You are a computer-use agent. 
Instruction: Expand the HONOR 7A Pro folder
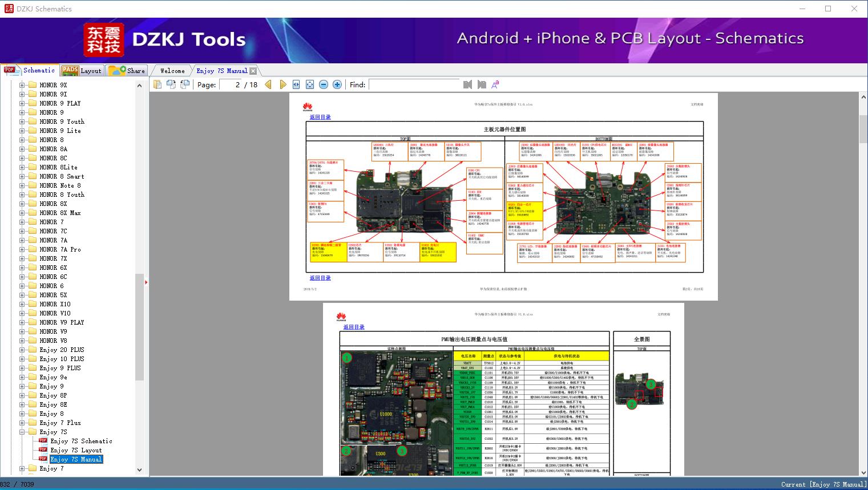(x=22, y=249)
